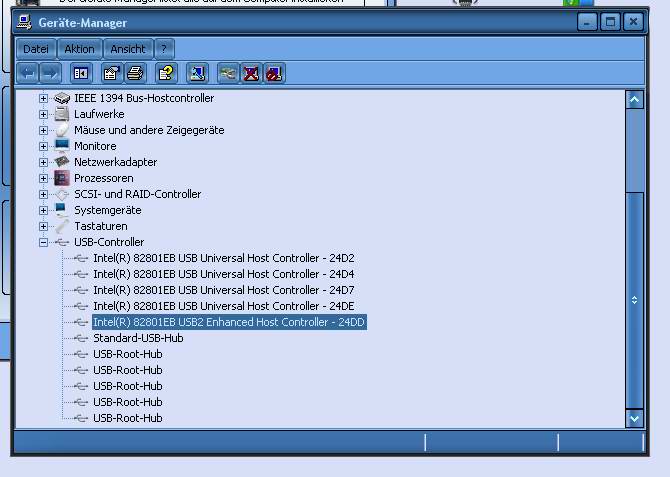The image size is (670, 477).
Task: Click the Geräte-Manager title bar icon
Action: (24, 22)
